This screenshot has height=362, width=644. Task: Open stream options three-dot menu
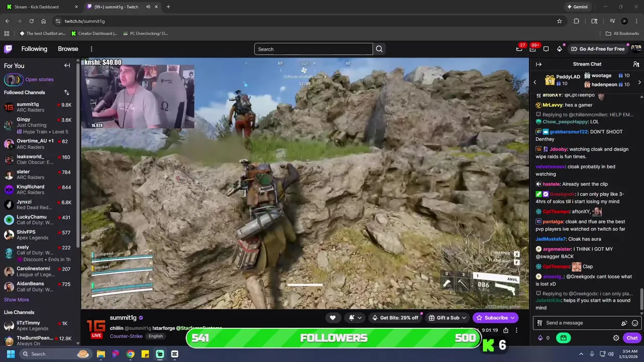tap(516, 330)
